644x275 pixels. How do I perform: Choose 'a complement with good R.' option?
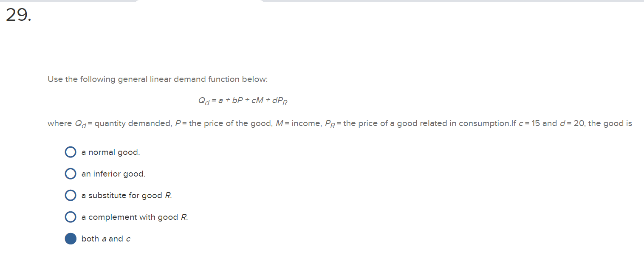point(71,217)
